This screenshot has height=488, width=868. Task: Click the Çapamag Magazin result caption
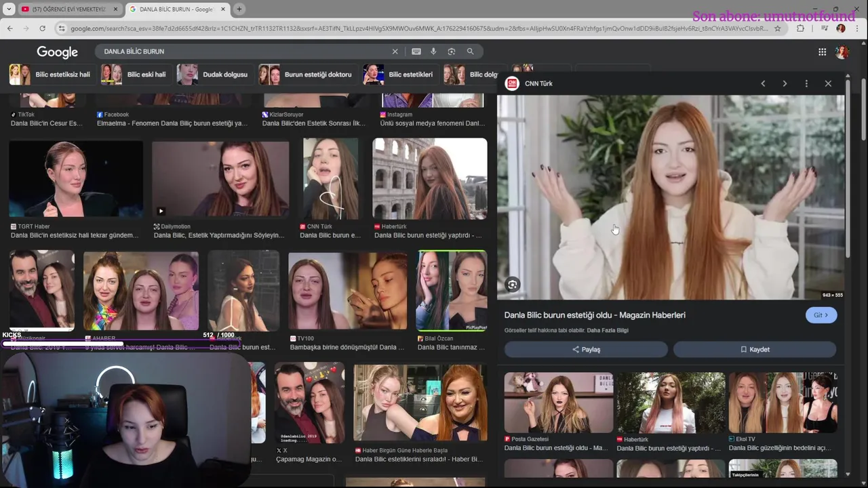click(x=309, y=460)
